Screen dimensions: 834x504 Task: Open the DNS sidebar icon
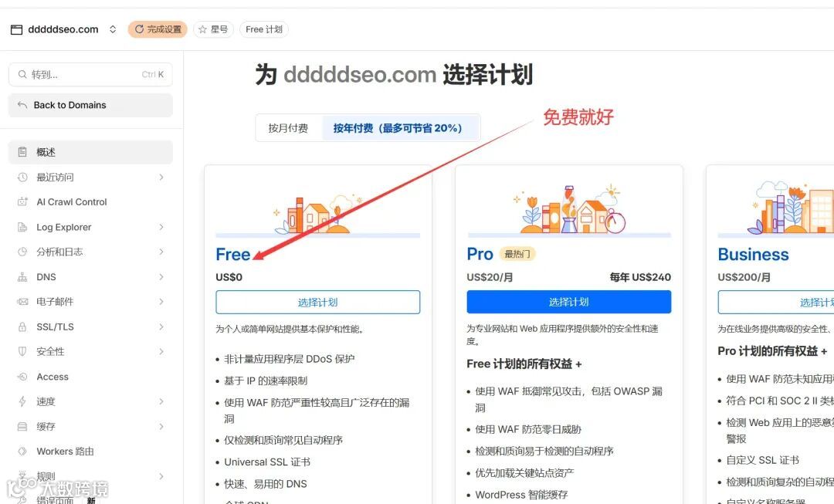click(22, 277)
